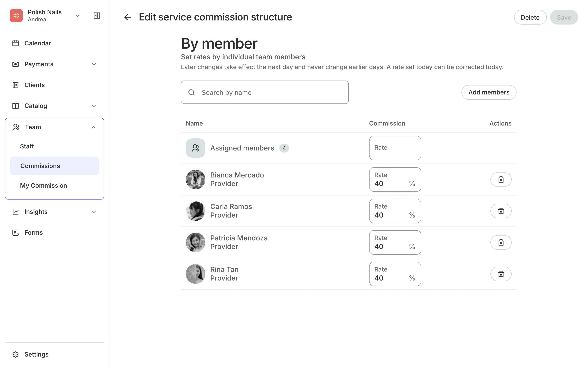Open the Polish Nails account dropdown
The image size is (588, 368).
tap(78, 16)
